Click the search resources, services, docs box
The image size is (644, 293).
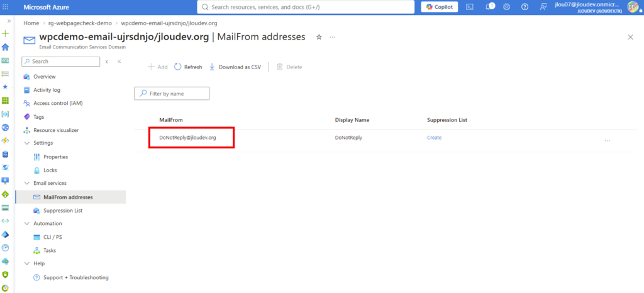306,7
